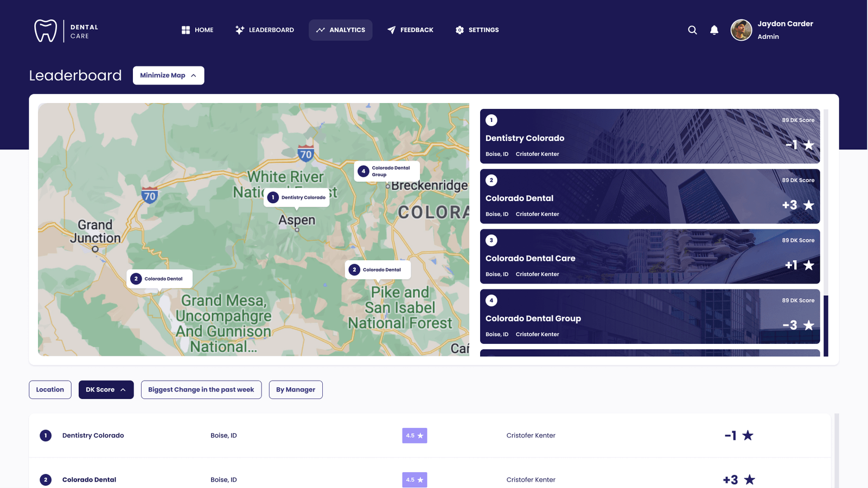
Task: Expand the DK Score sort dropdown
Action: click(106, 390)
